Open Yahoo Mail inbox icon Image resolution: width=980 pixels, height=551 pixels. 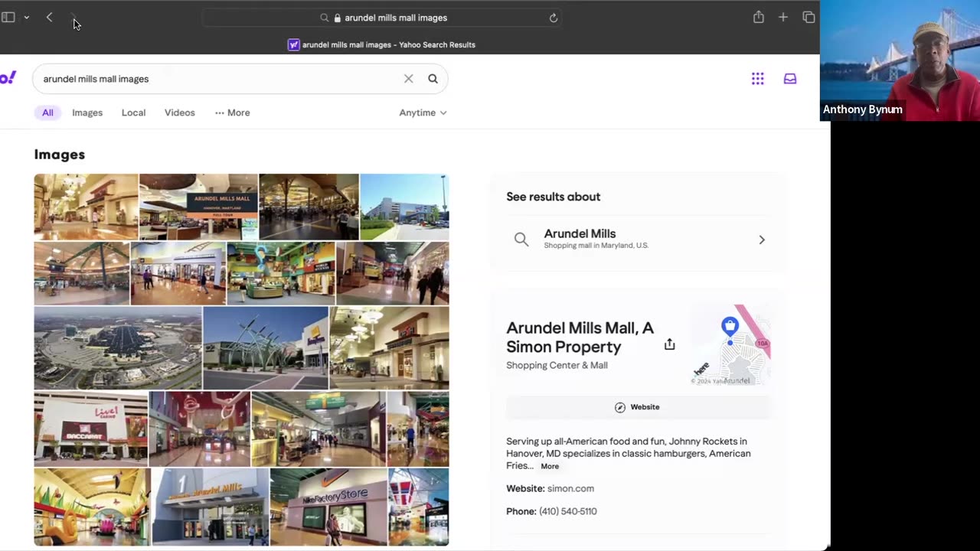790,79
